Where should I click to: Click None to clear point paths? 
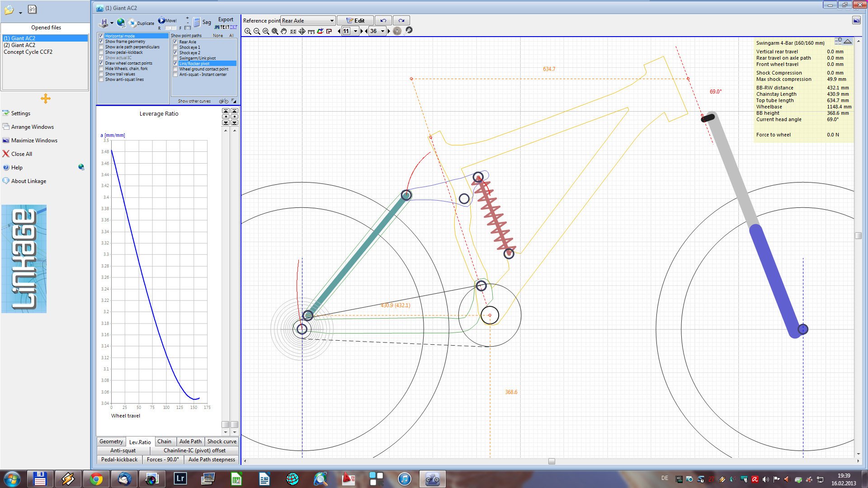coord(218,36)
